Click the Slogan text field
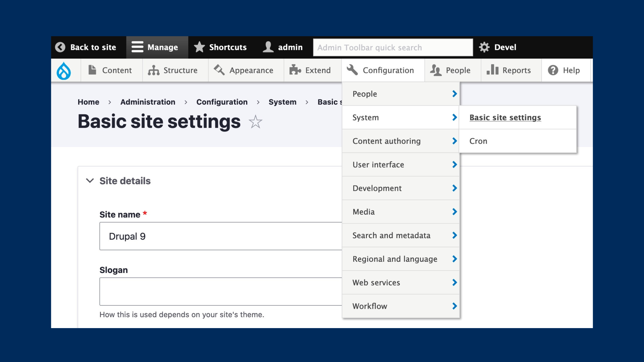The image size is (644, 362). [x=221, y=291]
